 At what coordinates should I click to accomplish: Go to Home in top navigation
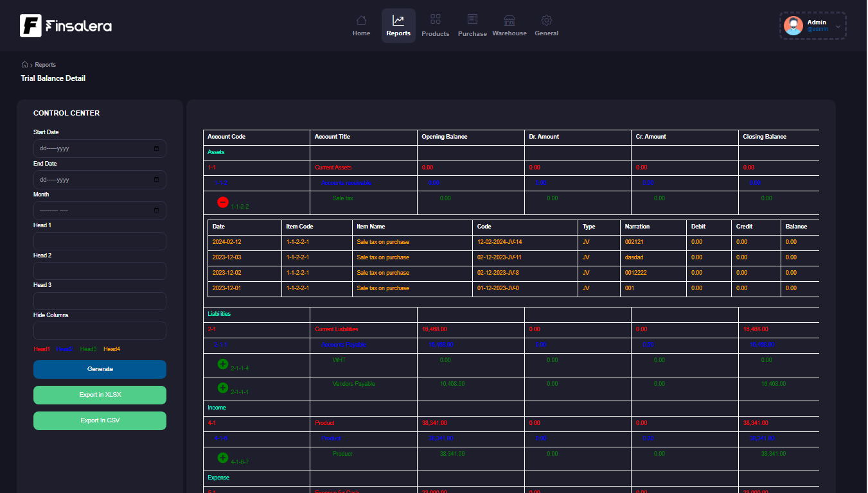[362, 26]
